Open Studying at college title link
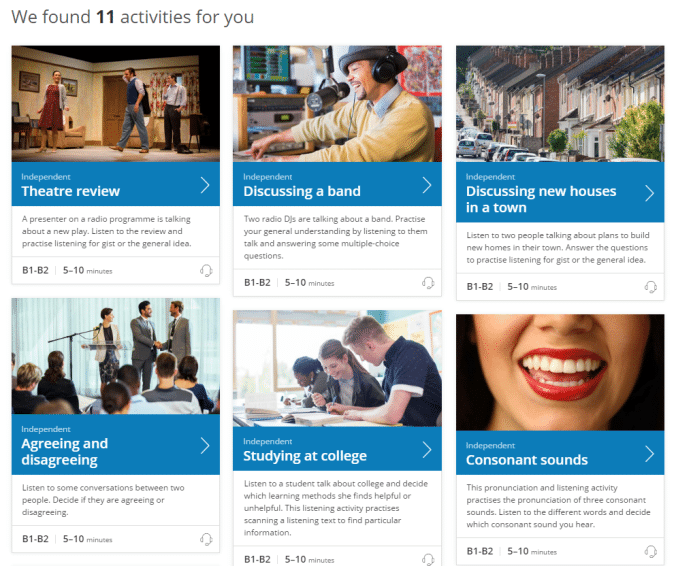Image resolution: width=676 pixels, height=566 pixels. tap(305, 456)
